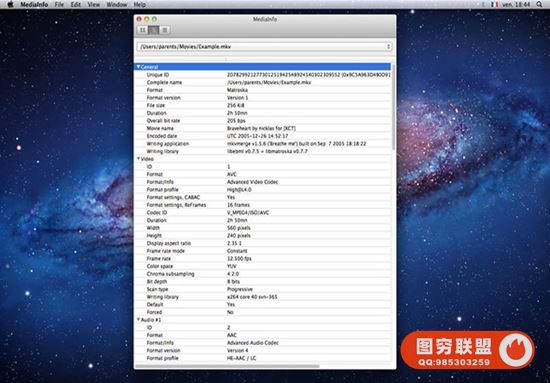Minimize the MediaInfo window
The height and width of the screenshot is (383, 550).
pyautogui.click(x=147, y=19)
